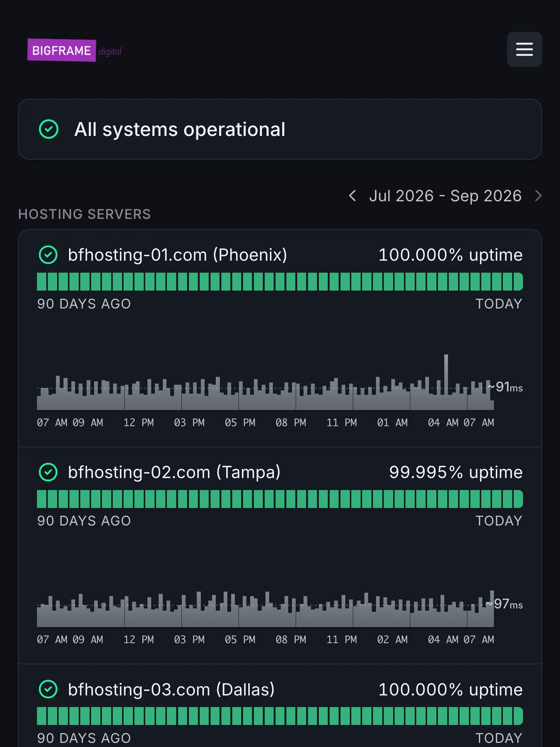
Task: Open bfhosting-01.com (Phoenix) server name
Action: (x=178, y=255)
